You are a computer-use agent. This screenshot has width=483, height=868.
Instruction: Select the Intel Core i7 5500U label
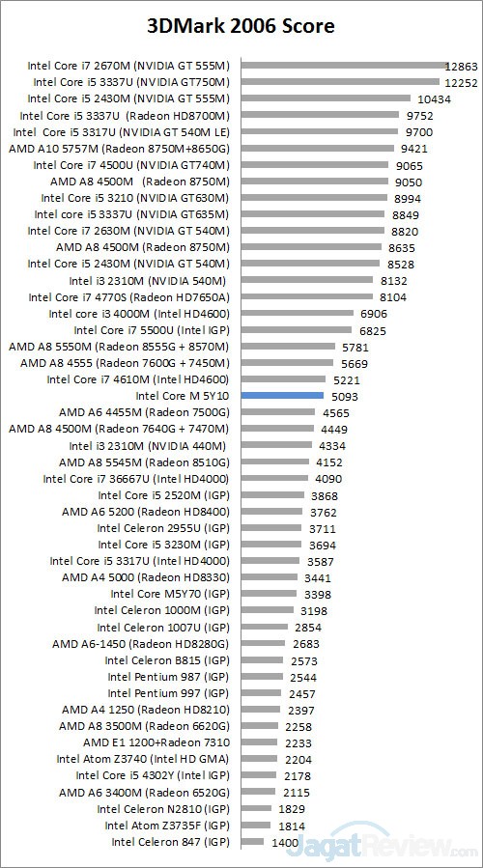(152, 330)
